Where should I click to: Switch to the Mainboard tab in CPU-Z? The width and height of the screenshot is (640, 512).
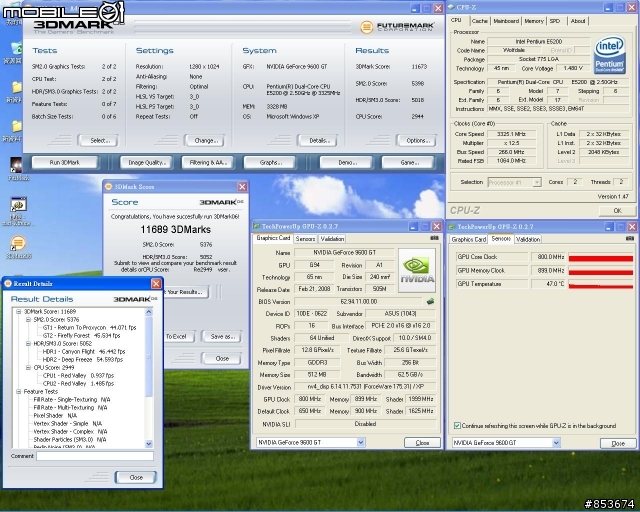tap(506, 21)
